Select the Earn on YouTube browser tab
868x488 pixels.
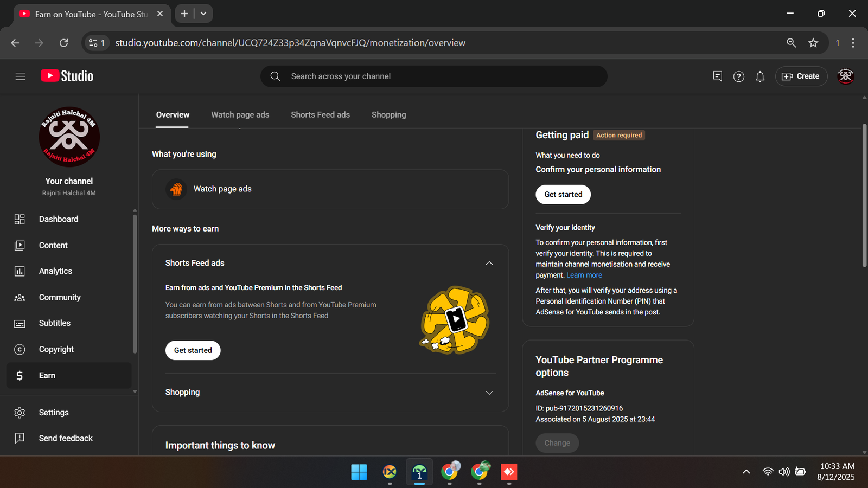(91, 14)
